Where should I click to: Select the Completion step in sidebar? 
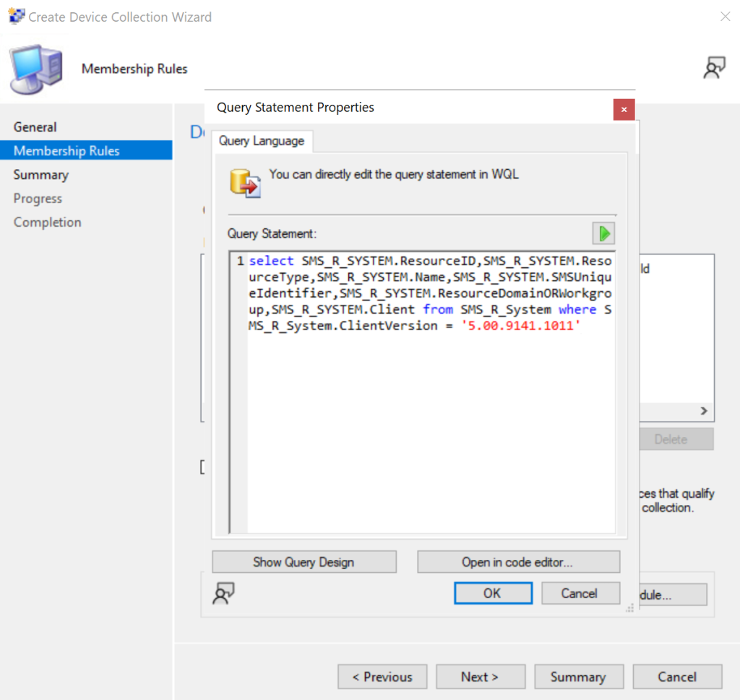pos(47,222)
